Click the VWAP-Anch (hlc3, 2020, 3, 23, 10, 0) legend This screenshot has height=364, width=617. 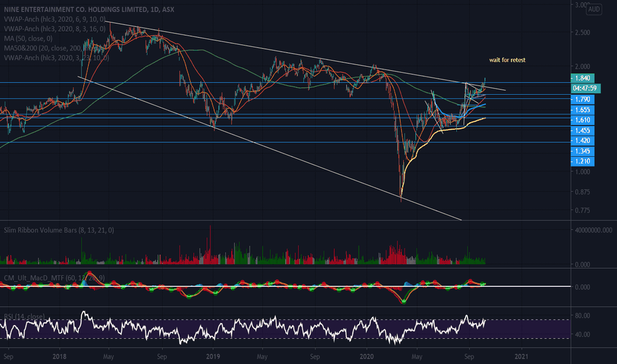(56, 58)
